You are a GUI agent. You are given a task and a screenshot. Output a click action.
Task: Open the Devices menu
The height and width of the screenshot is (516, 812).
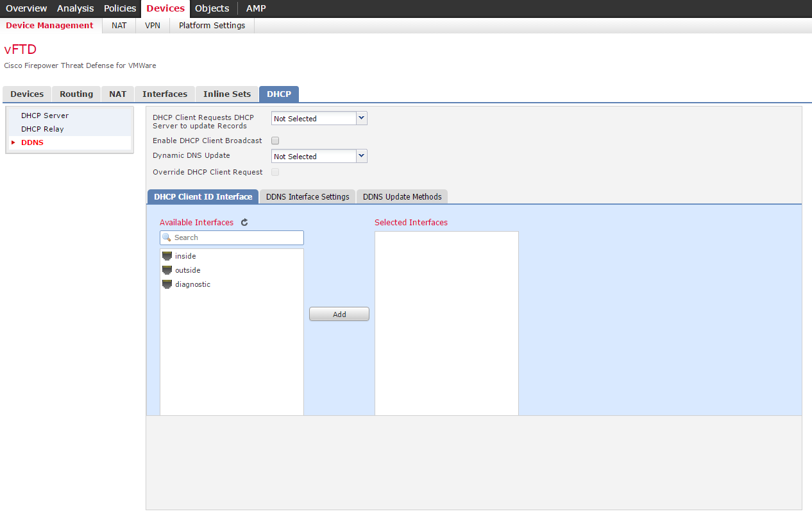click(165, 8)
